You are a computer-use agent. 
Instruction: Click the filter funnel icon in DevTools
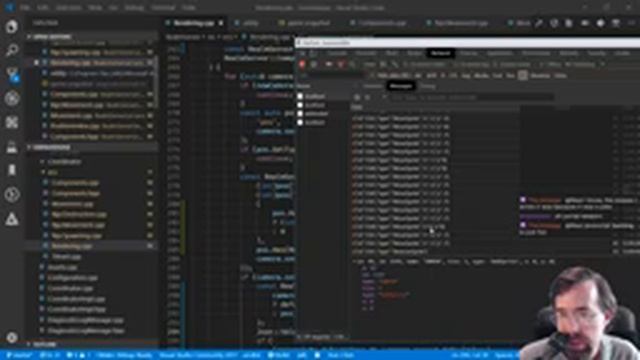pyautogui.click(x=340, y=64)
